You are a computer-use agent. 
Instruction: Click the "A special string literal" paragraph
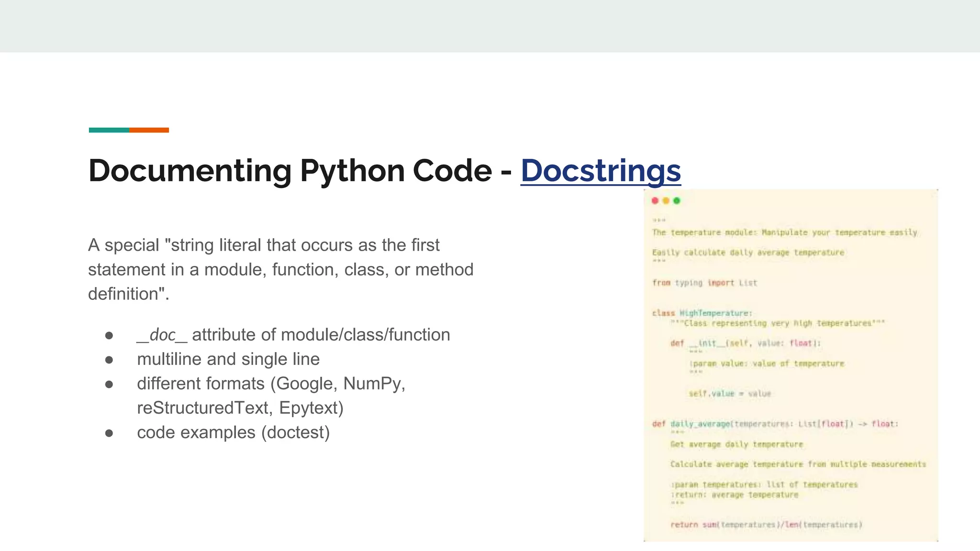280,269
